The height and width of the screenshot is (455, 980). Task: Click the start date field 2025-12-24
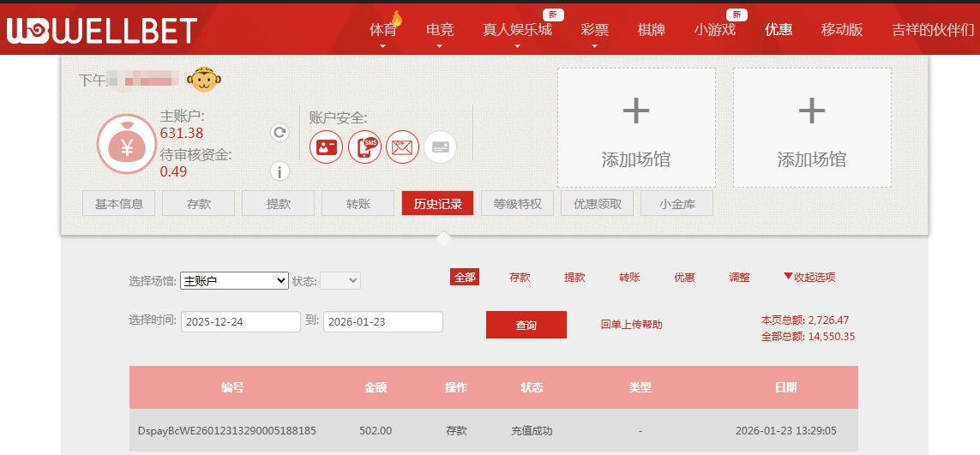point(241,322)
